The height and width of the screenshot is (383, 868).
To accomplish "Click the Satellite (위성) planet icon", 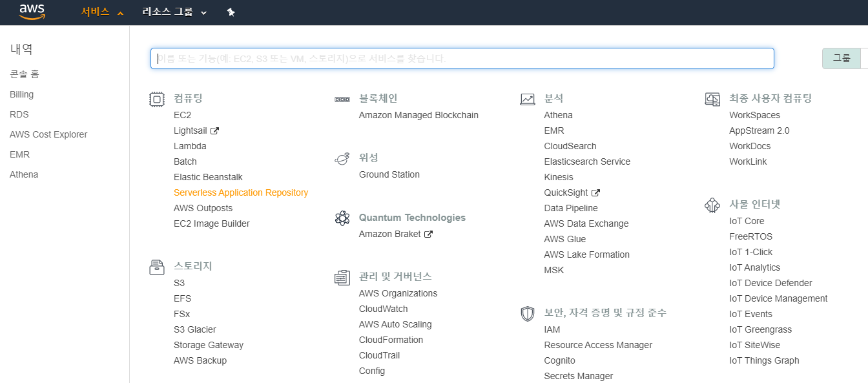I will coord(342,159).
